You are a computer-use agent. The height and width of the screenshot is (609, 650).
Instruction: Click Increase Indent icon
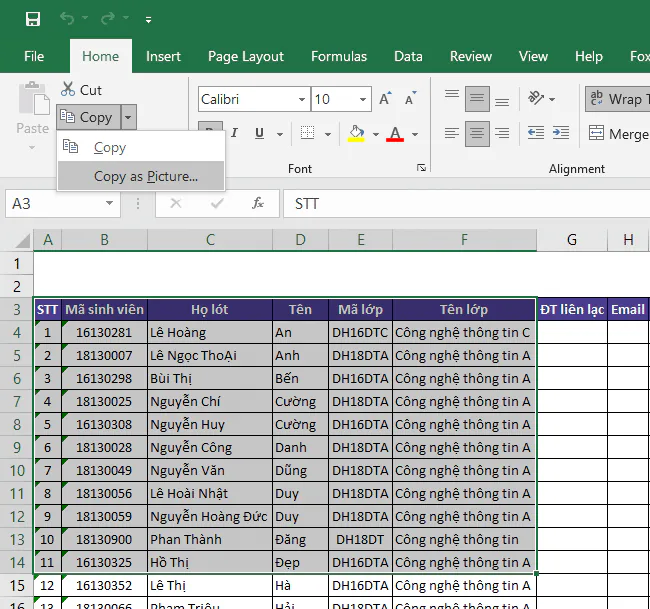(x=561, y=133)
